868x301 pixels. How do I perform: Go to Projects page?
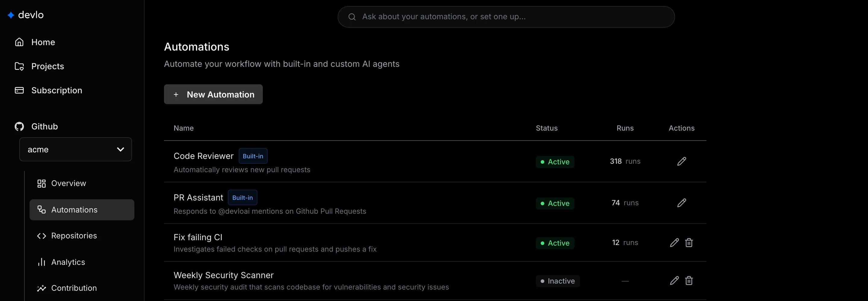(x=39, y=66)
